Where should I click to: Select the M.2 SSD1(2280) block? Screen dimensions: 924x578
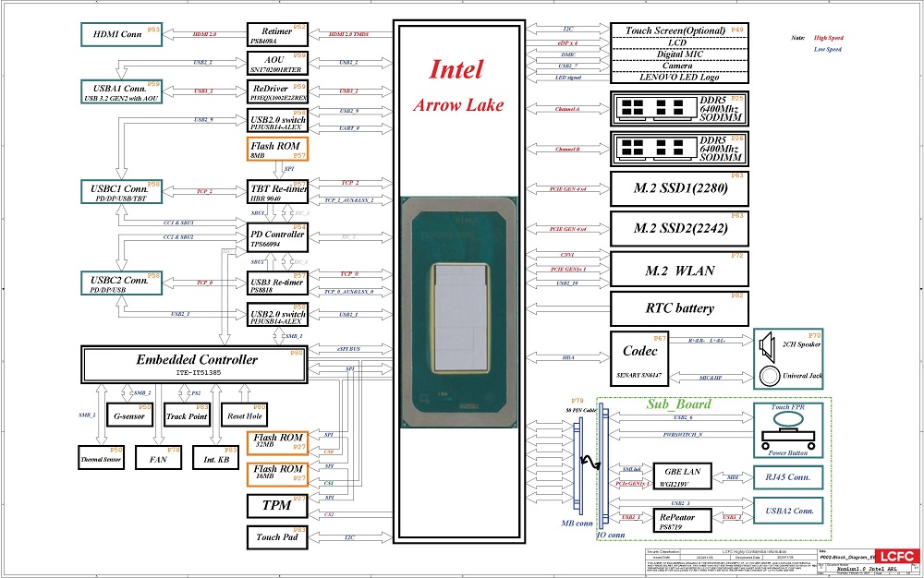tap(679, 189)
